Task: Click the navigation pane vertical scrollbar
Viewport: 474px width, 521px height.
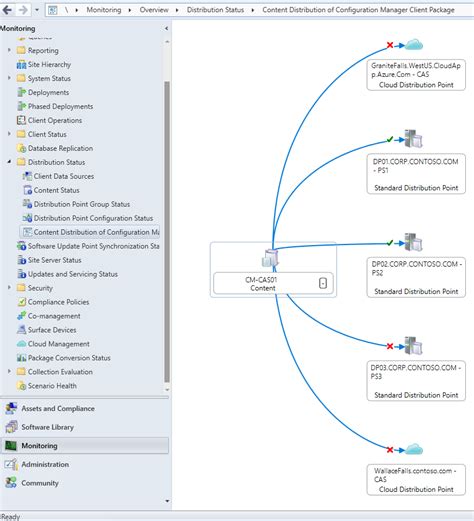Action: coord(167,232)
